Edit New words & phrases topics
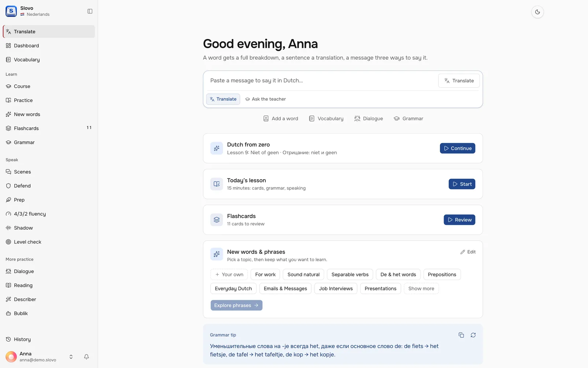588x368 pixels. [x=468, y=252]
